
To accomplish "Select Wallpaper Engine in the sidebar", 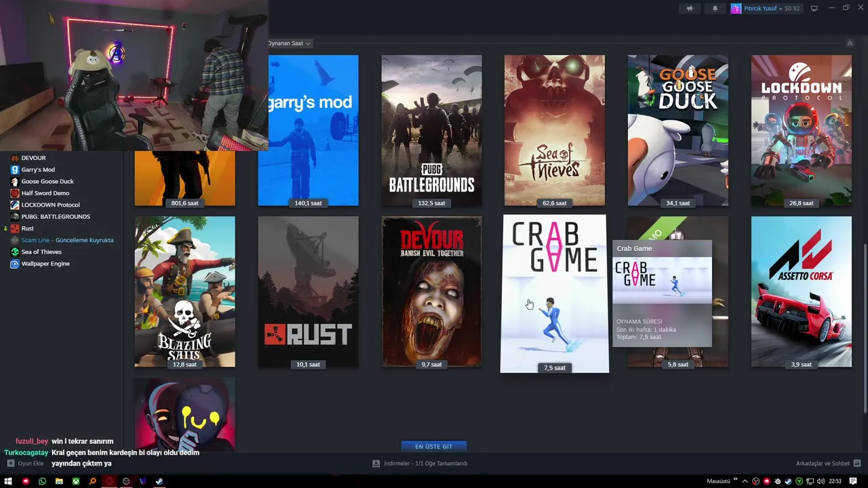I will [45, 264].
